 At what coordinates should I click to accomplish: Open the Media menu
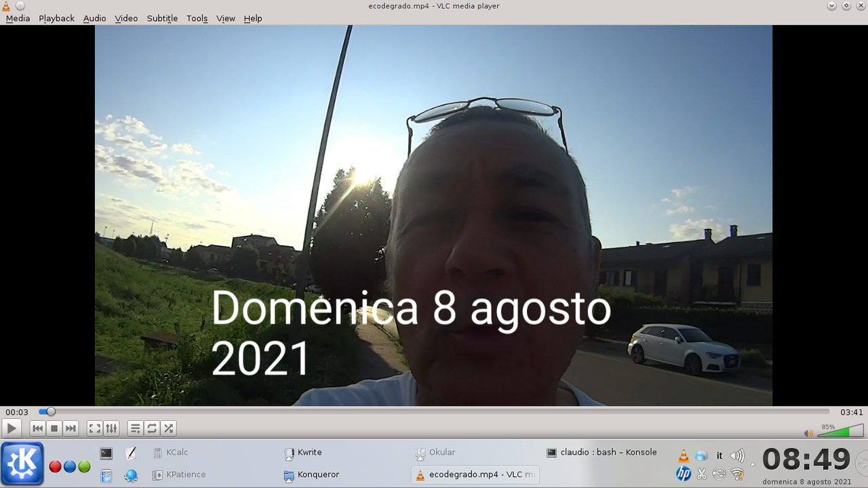(x=18, y=18)
